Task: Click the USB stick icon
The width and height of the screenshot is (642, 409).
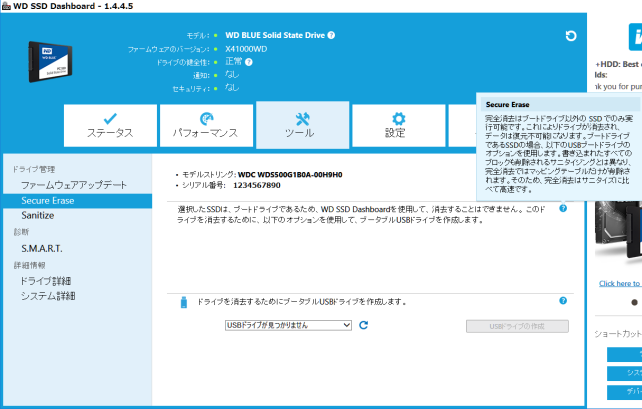Action: pos(184,302)
